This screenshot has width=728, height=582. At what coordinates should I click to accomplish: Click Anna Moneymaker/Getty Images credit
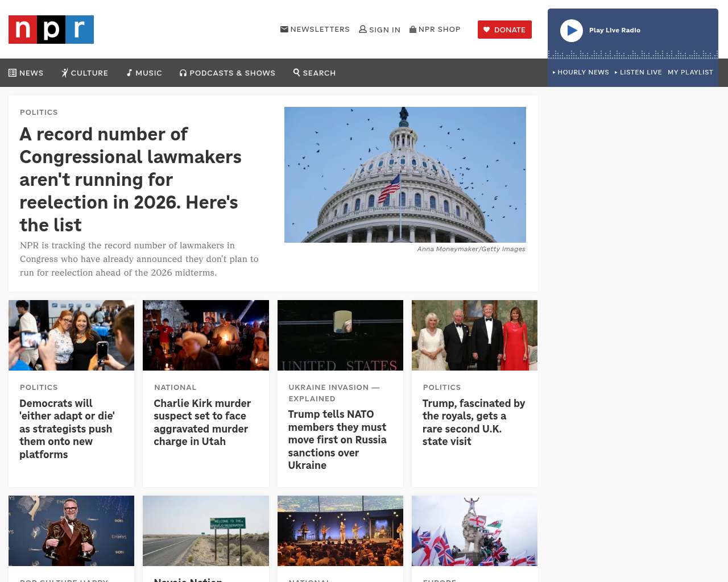point(471,249)
